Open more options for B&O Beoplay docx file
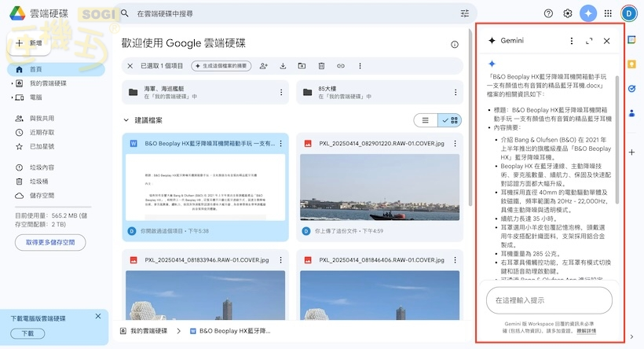 click(x=281, y=144)
